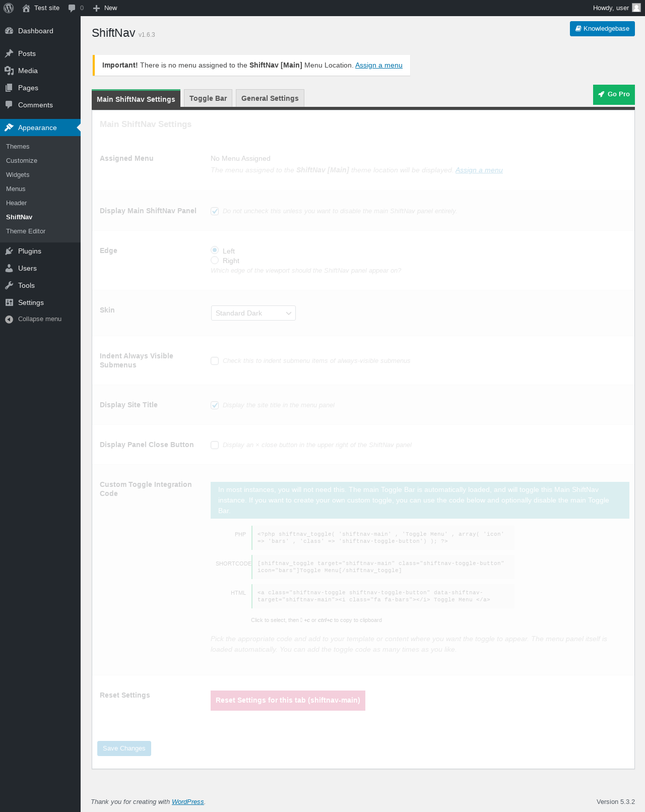Image resolution: width=645 pixels, height=812 pixels.
Task: Click the No Menu Assigned text
Action: (x=240, y=158)
